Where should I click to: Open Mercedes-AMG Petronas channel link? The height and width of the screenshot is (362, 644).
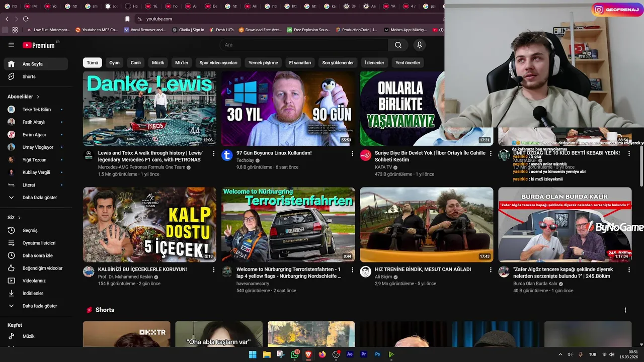pos(141,167)
